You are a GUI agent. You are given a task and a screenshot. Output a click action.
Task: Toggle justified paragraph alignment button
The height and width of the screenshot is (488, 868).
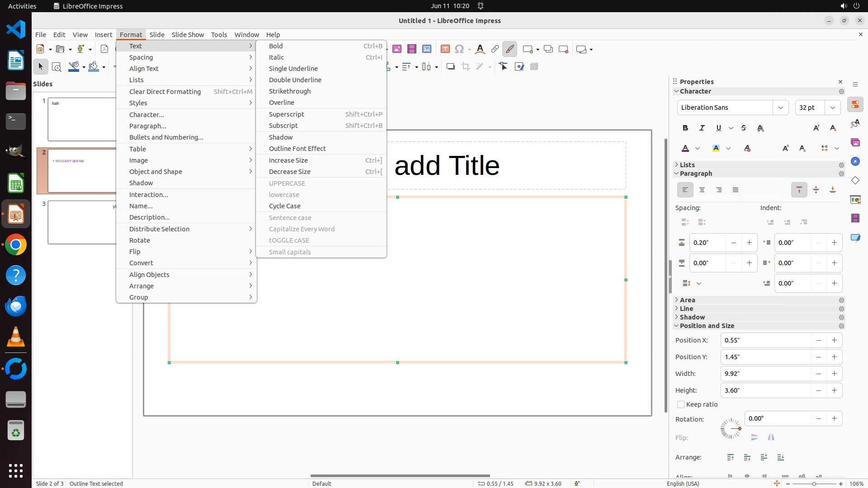point(736,190)
